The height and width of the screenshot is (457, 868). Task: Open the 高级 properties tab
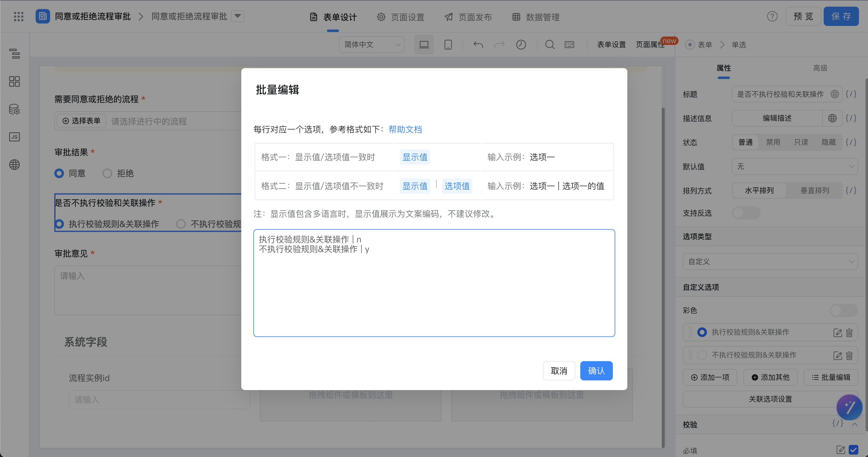click(820, 68)
